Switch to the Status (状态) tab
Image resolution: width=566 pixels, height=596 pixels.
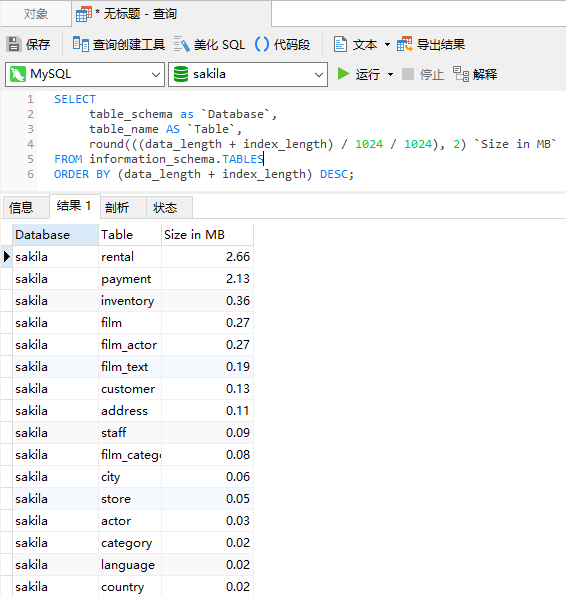pyautogui.click(x=165, y=208)
